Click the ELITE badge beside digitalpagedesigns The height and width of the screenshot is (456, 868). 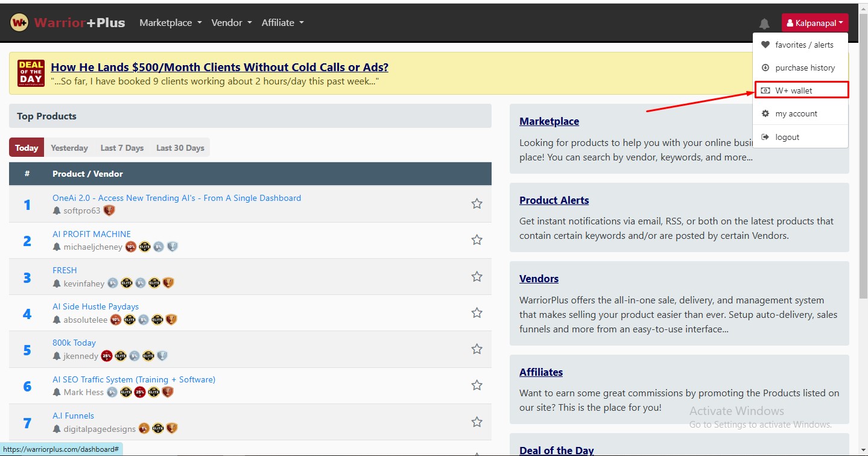click(158, 429)
